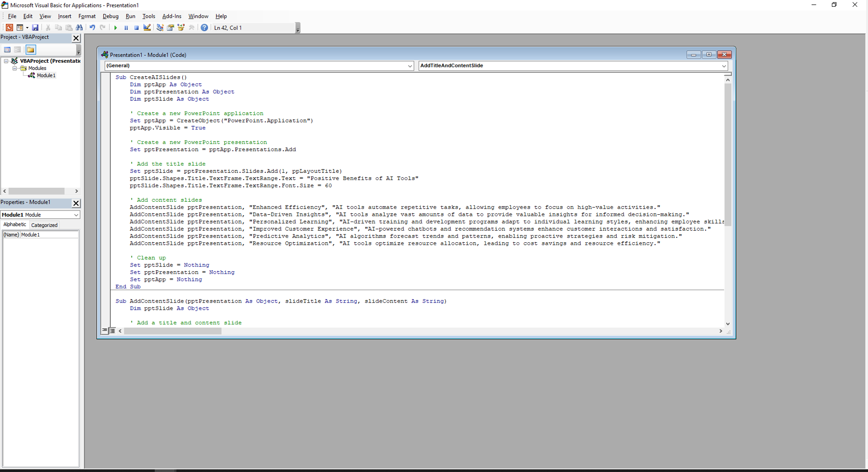Switch to the PowerPoint host application icon
The height and width of the screenshot is (472, 868).
pyautogui.click(x=9, y=28)
